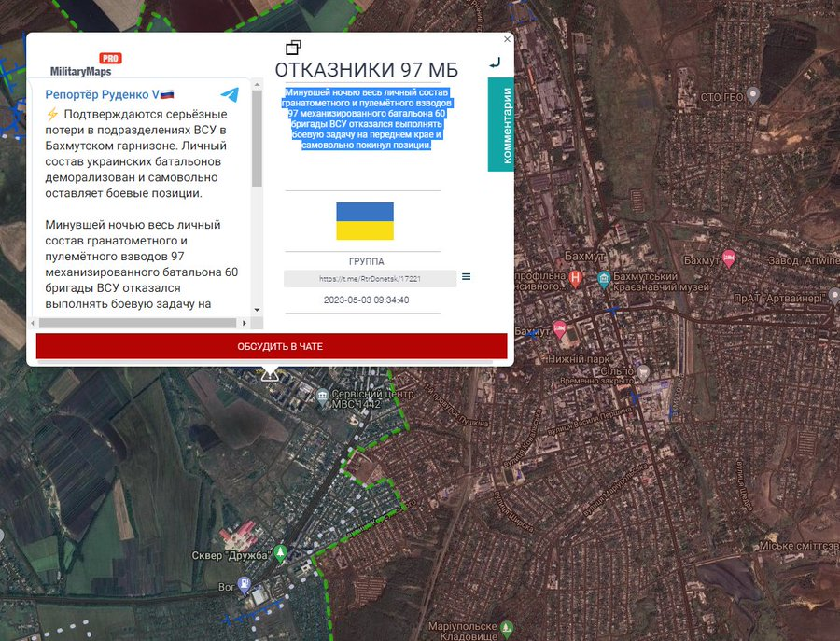The image size is (840, 641).
Task: Select the СТО ГБО map pin
Action: tap(753, 92)
